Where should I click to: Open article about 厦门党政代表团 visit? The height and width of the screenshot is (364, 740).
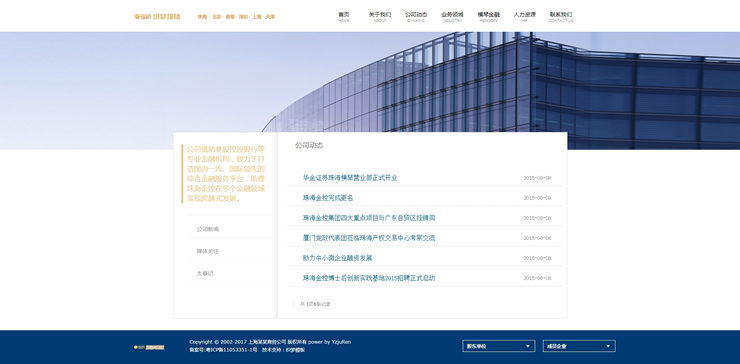369,238
